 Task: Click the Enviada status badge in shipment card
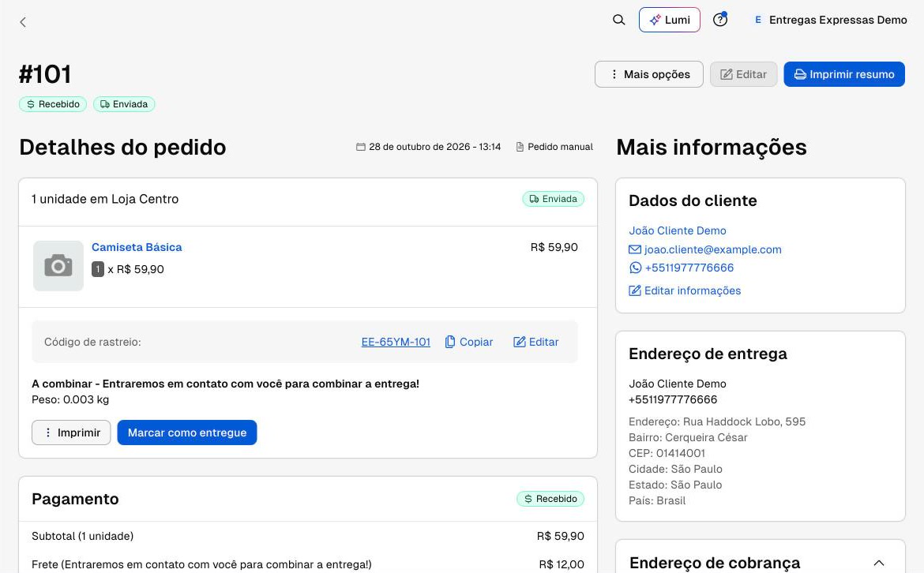point(554,199)
